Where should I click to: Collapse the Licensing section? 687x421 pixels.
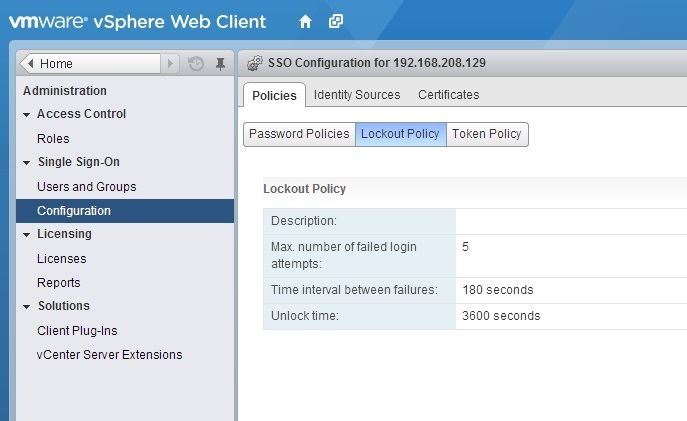[27, 235]
